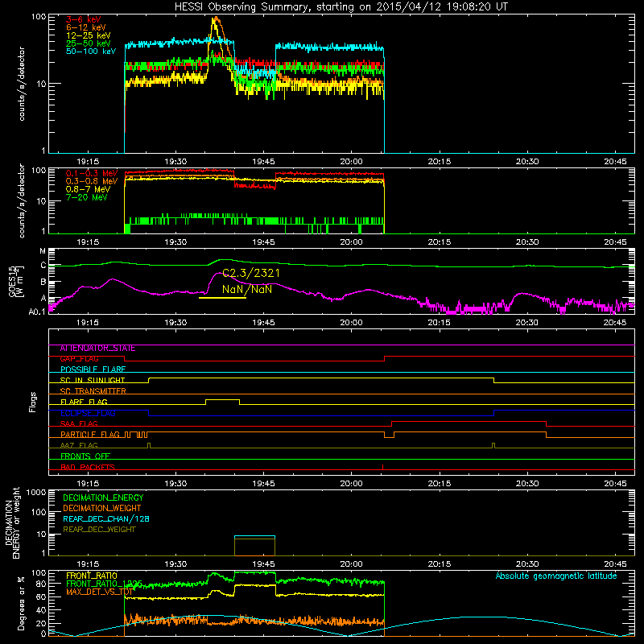Click the decimation box in the decimation panel
Viewport: 644px width, 644px height.
[x=254, y=546]
